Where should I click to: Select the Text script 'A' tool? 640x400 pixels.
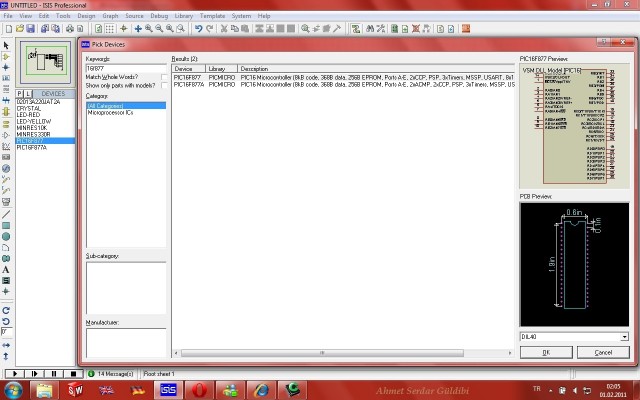click(6, 269)
